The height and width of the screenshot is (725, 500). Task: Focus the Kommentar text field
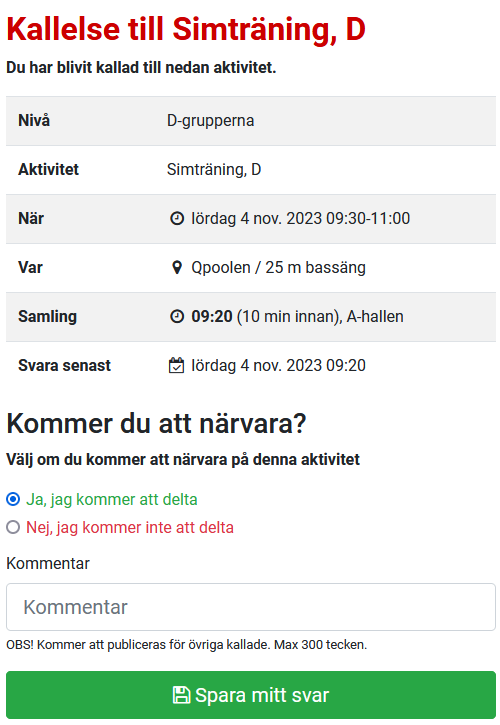pos(251,607)
